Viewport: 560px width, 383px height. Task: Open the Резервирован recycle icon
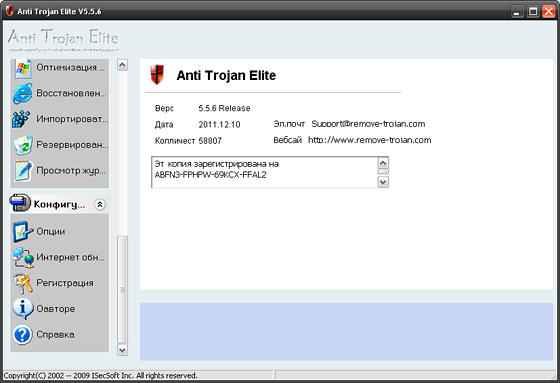23,145
